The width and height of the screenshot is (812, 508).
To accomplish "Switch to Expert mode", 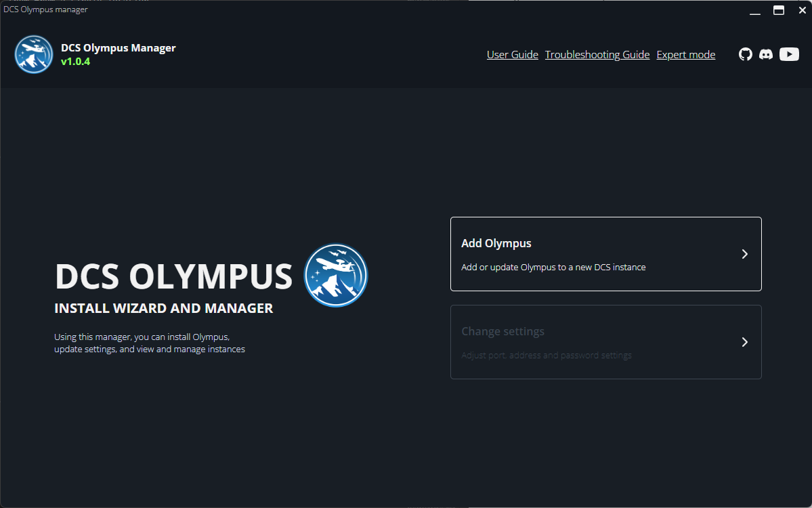I will 685,55.
